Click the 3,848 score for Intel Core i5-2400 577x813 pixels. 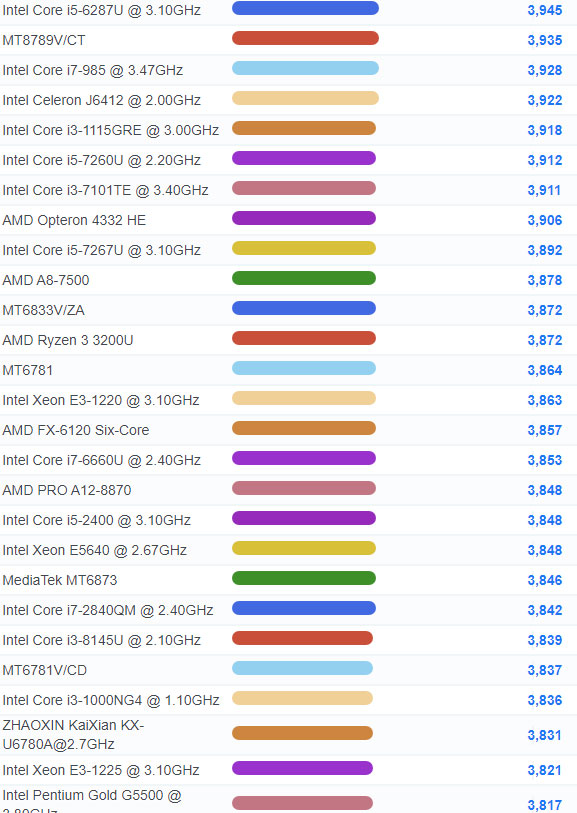(545, 522)
